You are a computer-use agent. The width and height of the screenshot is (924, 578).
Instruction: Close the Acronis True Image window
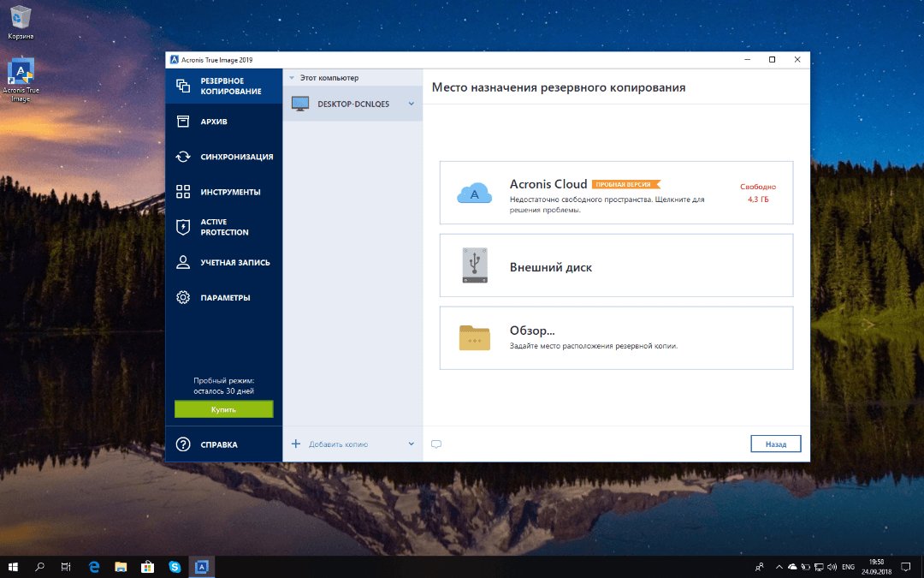(797, 60)
